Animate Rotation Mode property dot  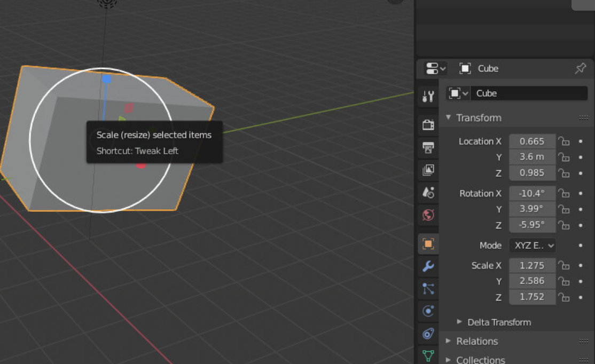coord(581,246)
